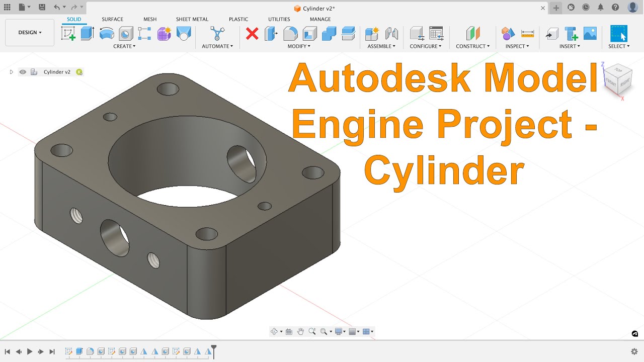Activate the Shell tool
The width and height of the screenshot is (644, 362).
click(309, 34)
